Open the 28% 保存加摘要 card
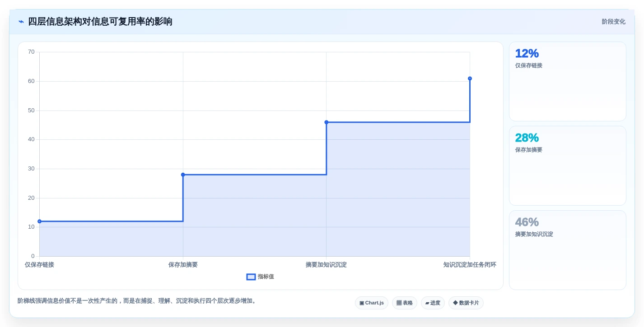 pos(568,166)
